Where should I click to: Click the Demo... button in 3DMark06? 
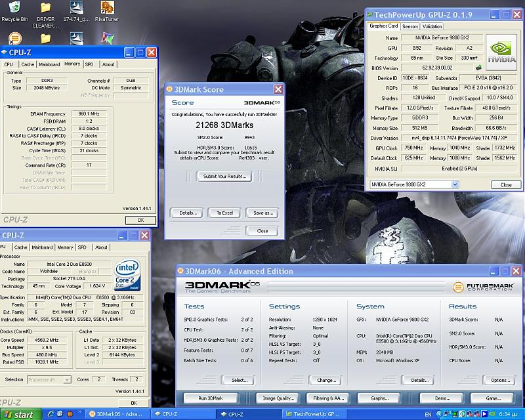[442, 398]
